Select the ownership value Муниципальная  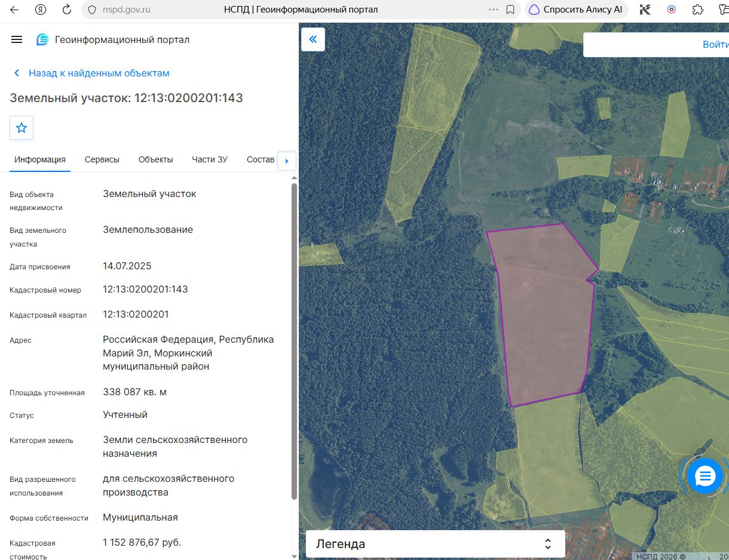140,517
